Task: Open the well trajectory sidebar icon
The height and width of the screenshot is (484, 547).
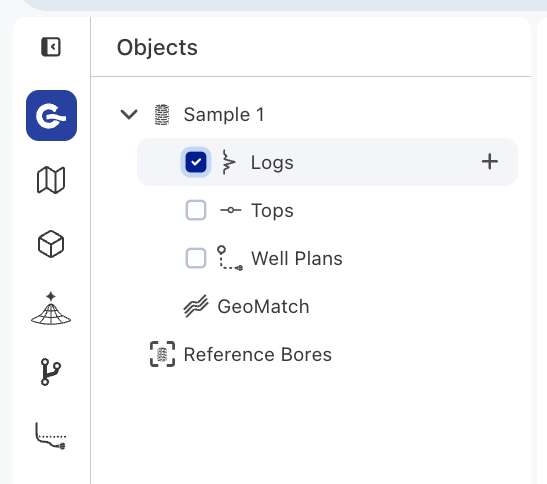Action: click(x=51, y=436)
